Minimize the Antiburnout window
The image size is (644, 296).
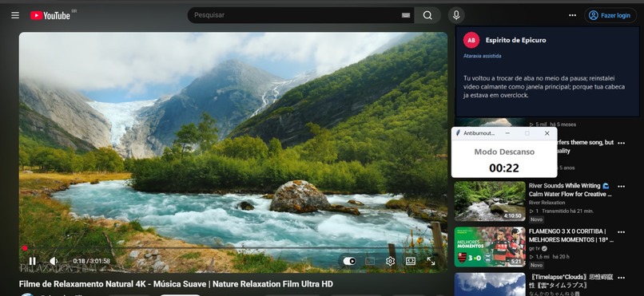tap(507, 133)
